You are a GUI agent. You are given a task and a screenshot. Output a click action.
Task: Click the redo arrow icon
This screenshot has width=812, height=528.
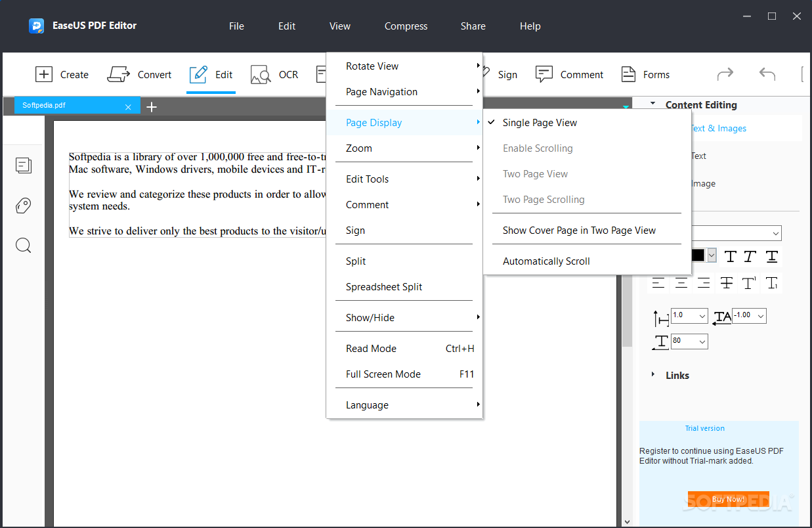[x=725, y=74]
